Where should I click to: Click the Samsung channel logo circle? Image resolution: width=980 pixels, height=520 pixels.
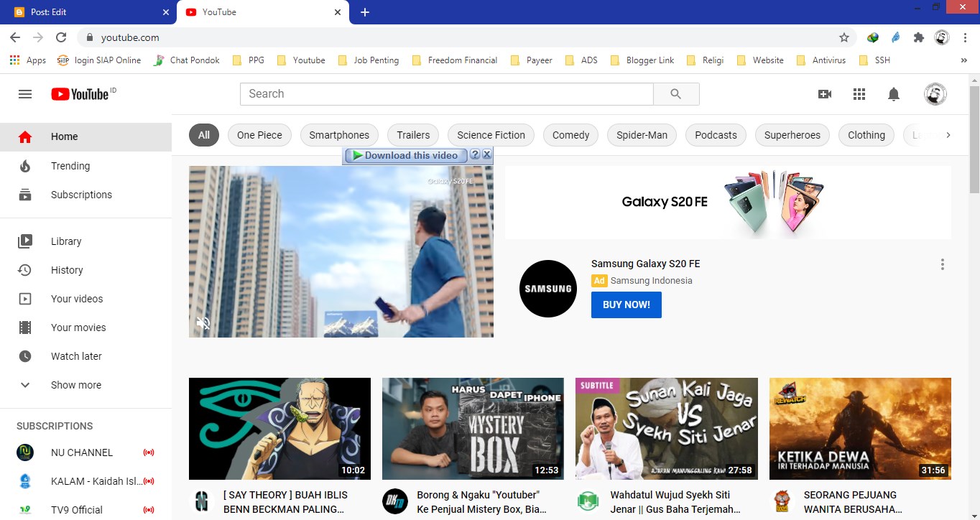click(x=548, y=289)
